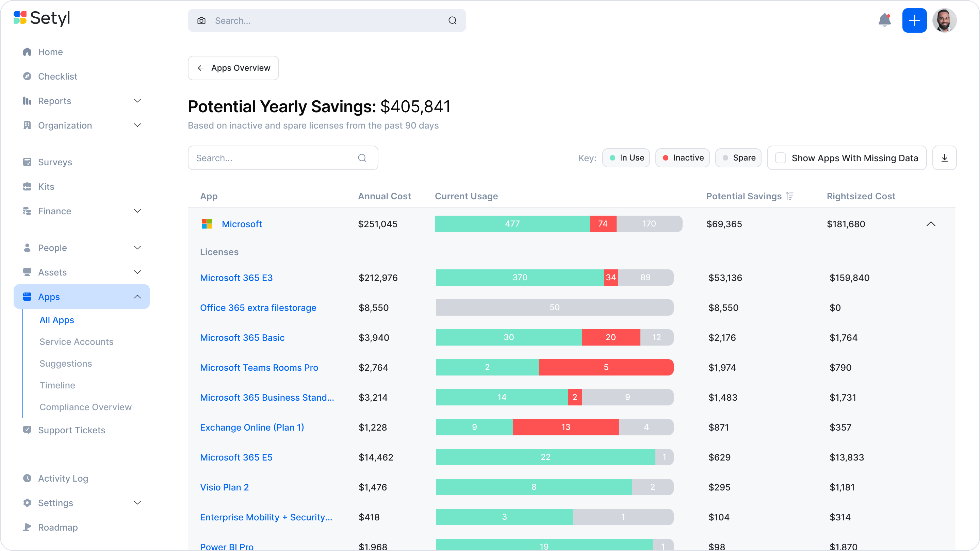
Task: Toggle the Spare key filter
Action: [738, 157]
